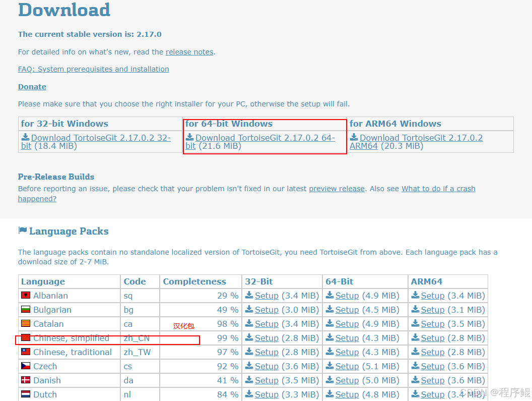Open 'What to do if a crash happened?'
Viewport: 532px width, 401px height.
[438, 189]
